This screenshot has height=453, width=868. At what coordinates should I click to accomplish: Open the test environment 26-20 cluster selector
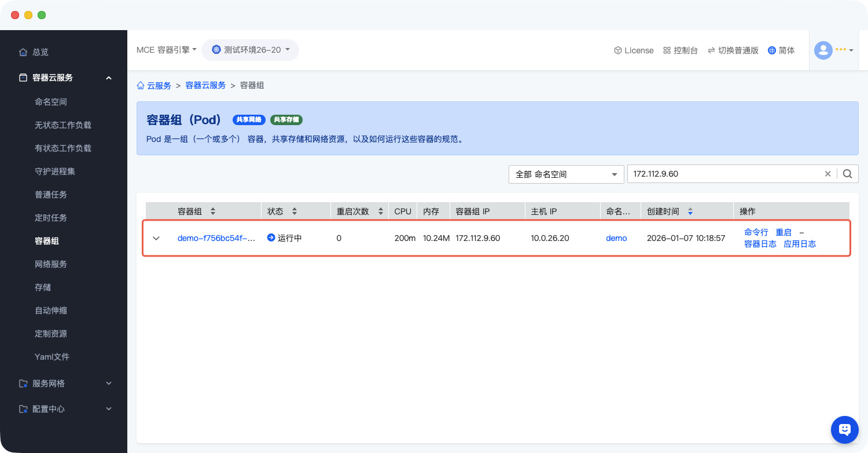pyautogui.click(x=250, y=50)
